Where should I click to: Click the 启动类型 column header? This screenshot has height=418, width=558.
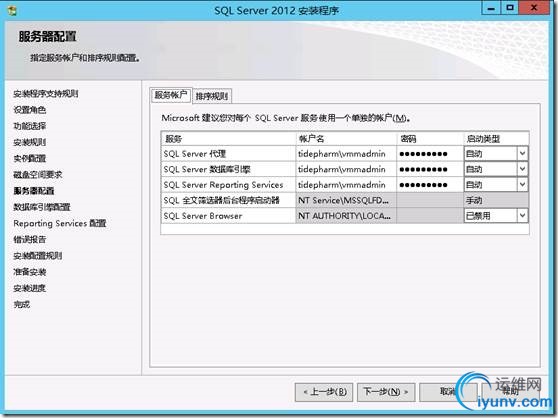tap(496, 139)
